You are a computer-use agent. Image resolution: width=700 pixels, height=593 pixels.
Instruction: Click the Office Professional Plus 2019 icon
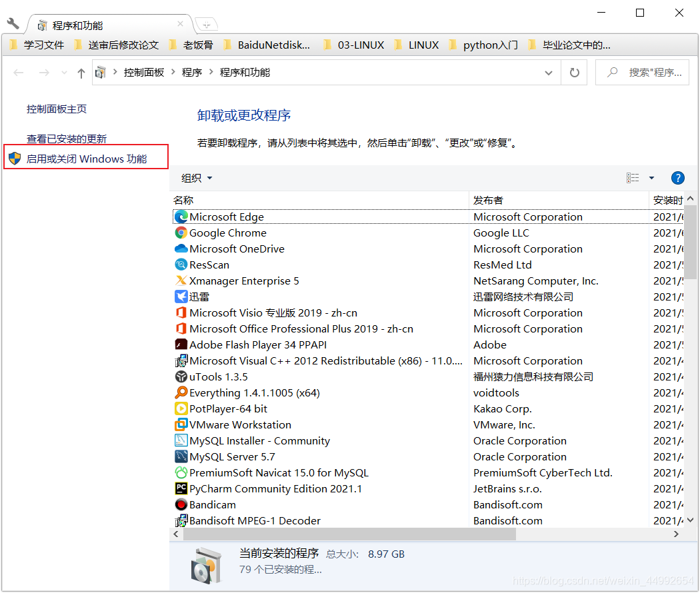tap(181, 329)
